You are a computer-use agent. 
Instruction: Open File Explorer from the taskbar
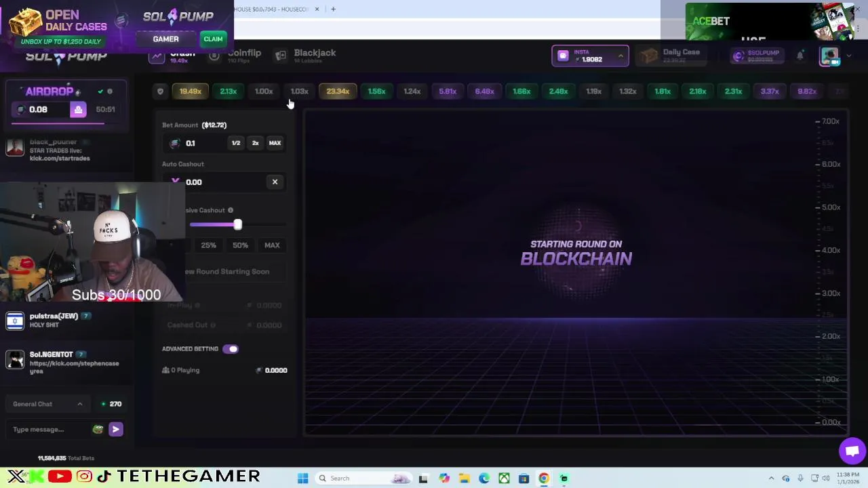click(x=464, y=479)
